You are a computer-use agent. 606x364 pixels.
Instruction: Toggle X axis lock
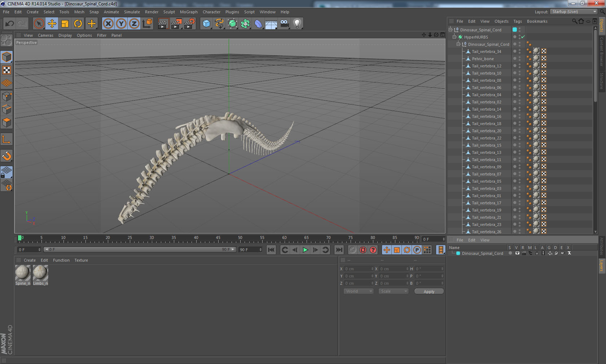pos(108,24)
